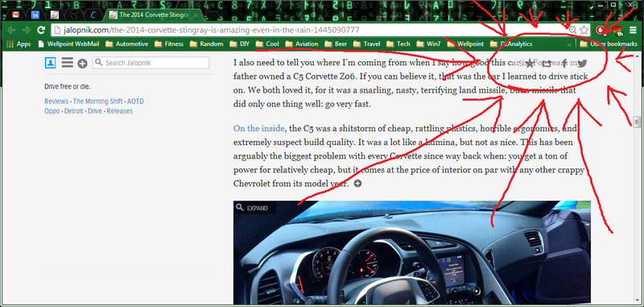Share the article via Twitter bird icon
This screenshot has width=644, height=307.
582,64
